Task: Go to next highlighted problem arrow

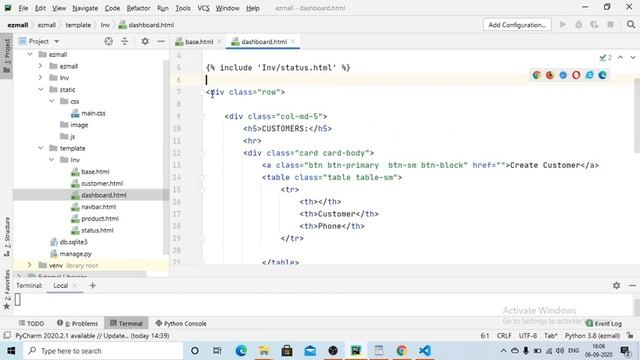Action: [x=633, y=58]
